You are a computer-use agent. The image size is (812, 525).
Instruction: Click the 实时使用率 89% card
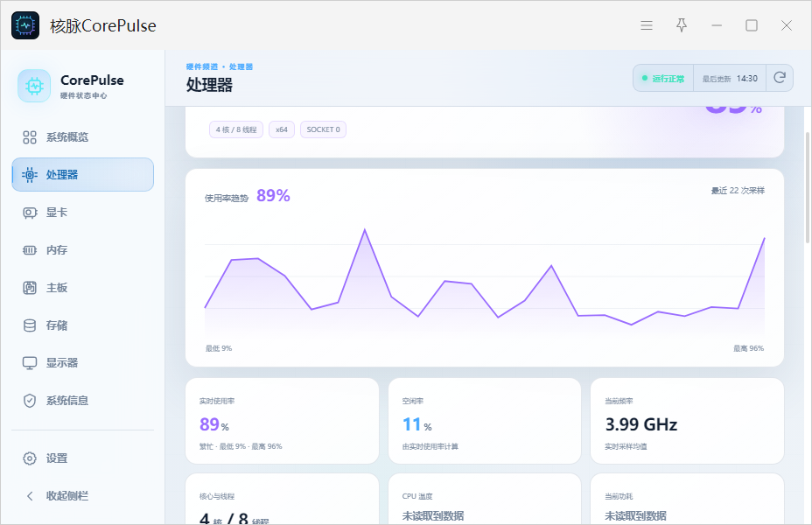(283, 421)
